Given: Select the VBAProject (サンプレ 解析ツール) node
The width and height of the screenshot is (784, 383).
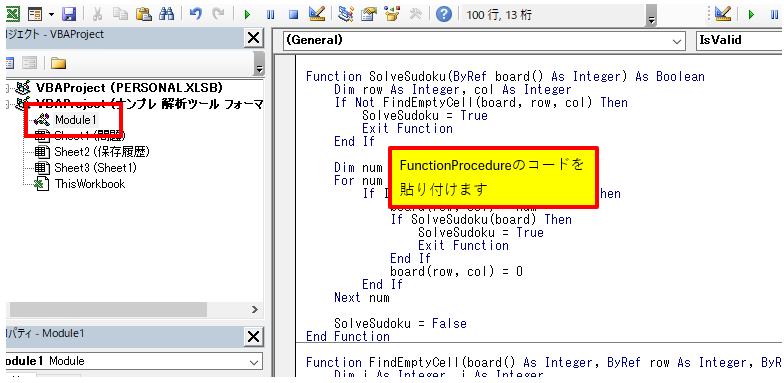Looking at the screenshot, I should tap(149, 104).
